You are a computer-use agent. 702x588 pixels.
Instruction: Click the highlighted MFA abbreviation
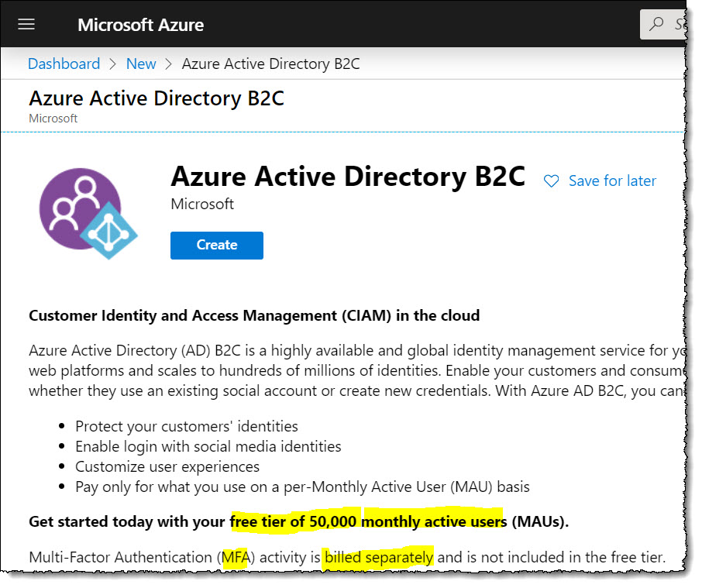pos(233,557)
